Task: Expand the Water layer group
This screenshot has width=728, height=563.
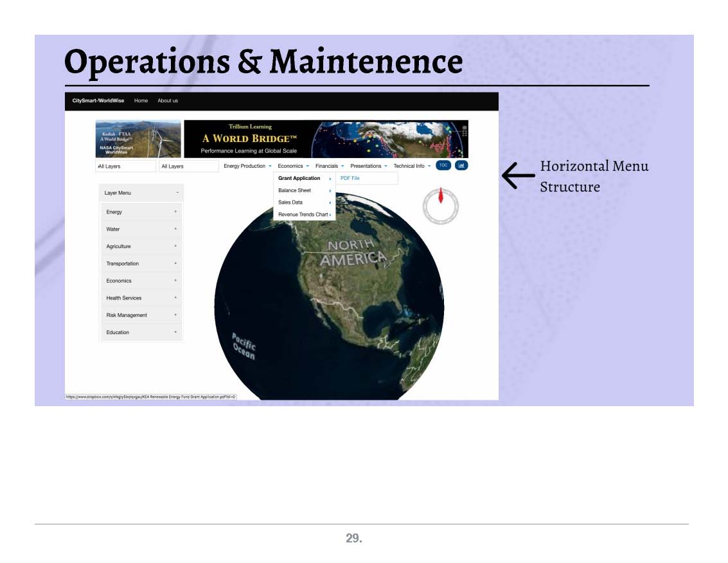Action: [x=141, y=229]
